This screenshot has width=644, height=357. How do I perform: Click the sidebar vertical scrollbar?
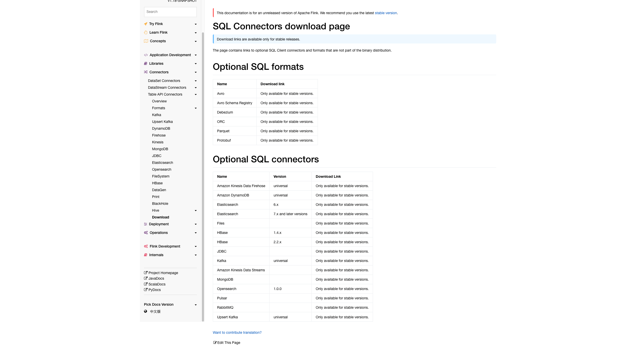(203, 177)
